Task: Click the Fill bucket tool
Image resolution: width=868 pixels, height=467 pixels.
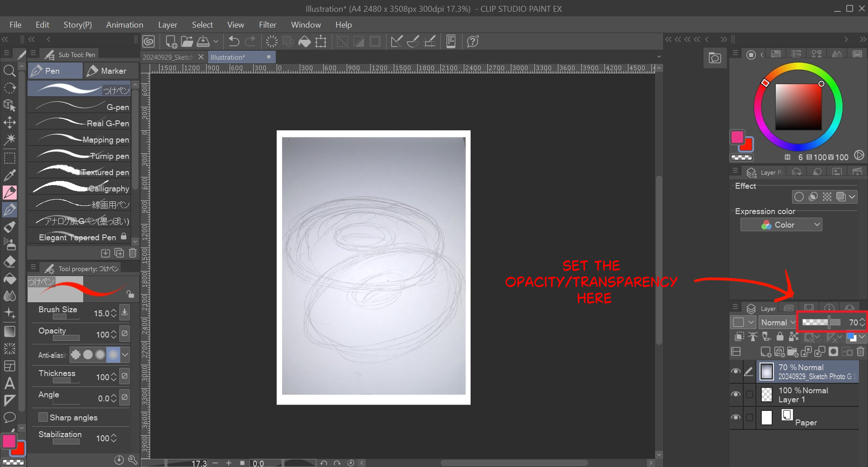Action: tap(9, 279)
